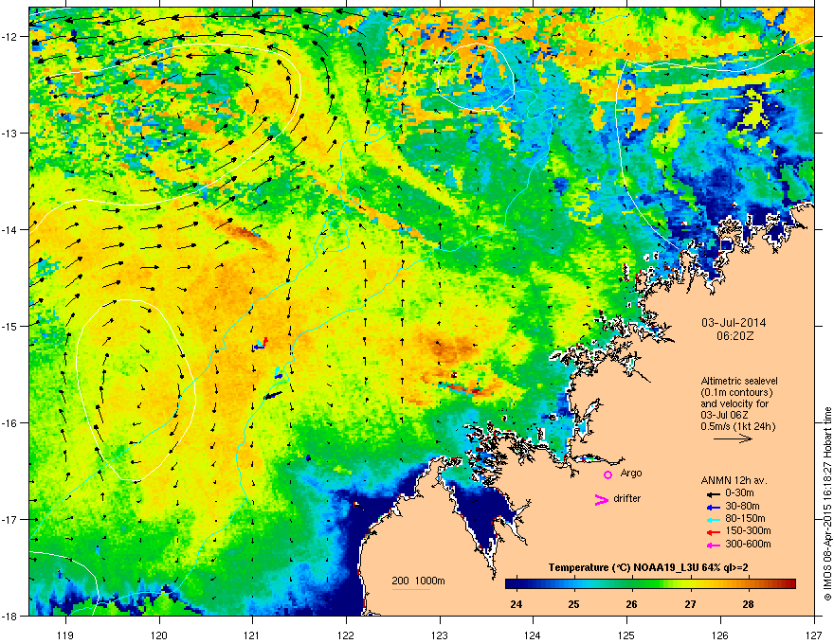Click the '200 1000m' isobath label
Image resolution: width=834 pixels, height=644 pixels.
click(x=418, y=581)
